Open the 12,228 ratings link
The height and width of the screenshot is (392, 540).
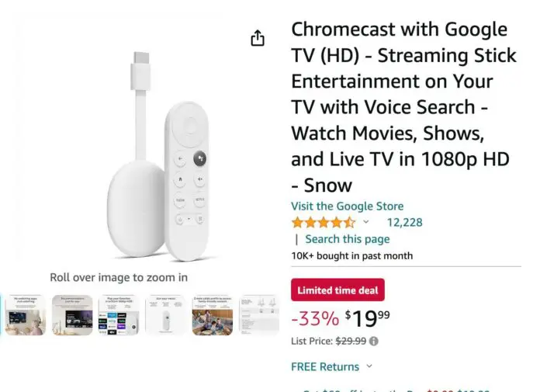404,223
